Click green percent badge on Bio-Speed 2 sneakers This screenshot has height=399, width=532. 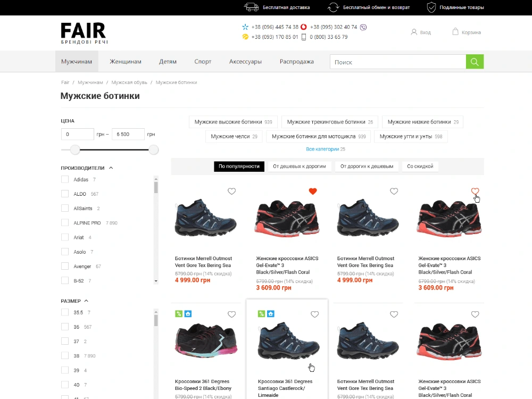[x=179, y=314]
